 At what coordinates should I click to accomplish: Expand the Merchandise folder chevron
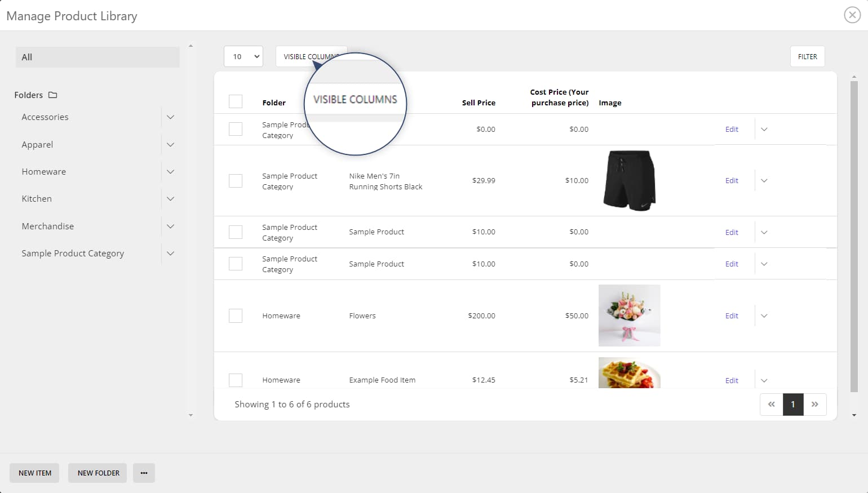click(170, 226)
